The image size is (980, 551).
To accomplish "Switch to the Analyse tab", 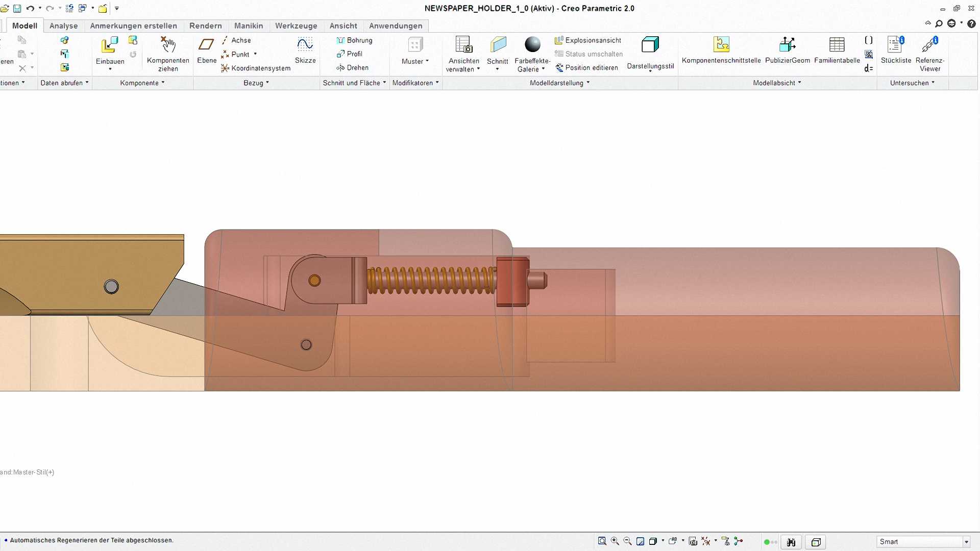I will coord(64,26).
